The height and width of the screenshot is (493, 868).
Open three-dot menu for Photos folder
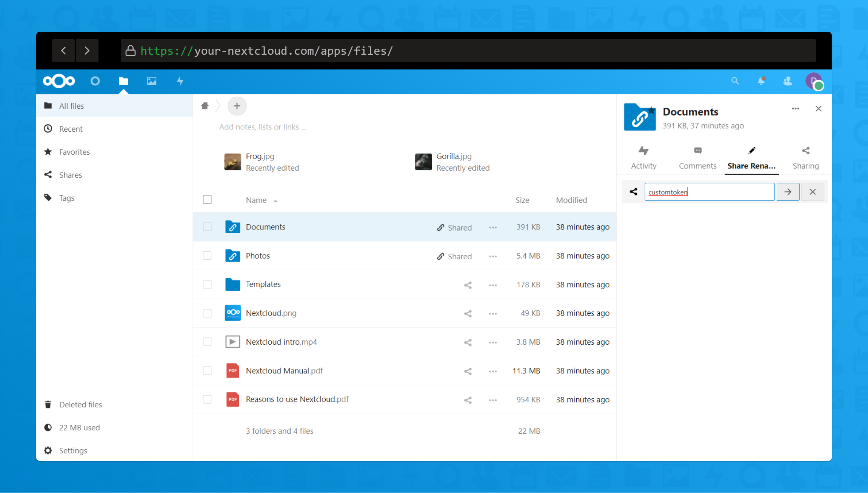coord(493,256)
